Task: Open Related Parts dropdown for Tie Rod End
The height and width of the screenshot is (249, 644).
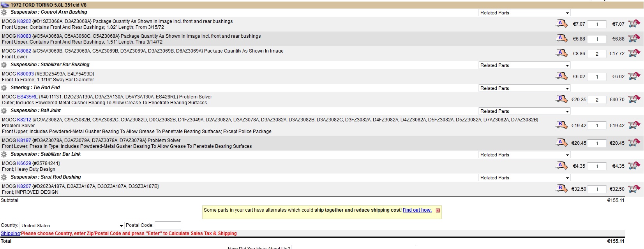Action: pos(524,88)
